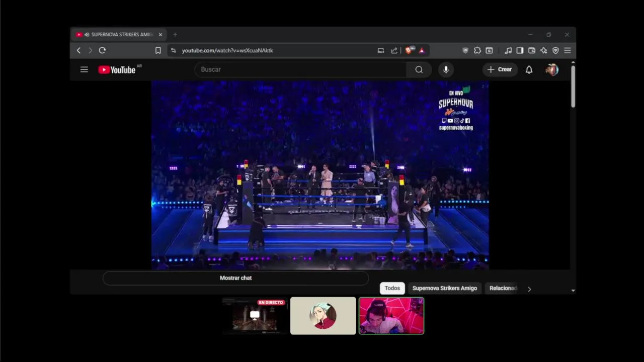
Task: Start voice search with microphone icon
Action: pyautogui.click(x=446, y=69)
